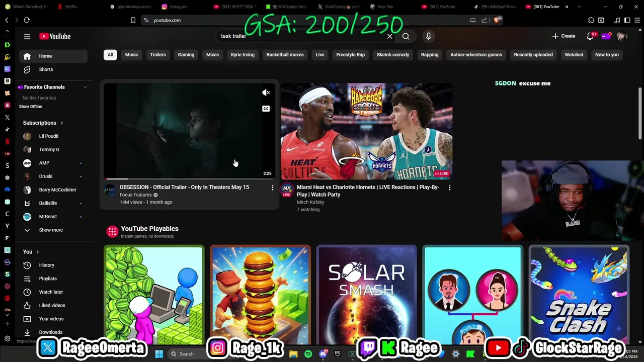The height and width of the screenshot is (362, 644).
Task: Select the Gaming filter chip
Action: [x=186, y=55]
